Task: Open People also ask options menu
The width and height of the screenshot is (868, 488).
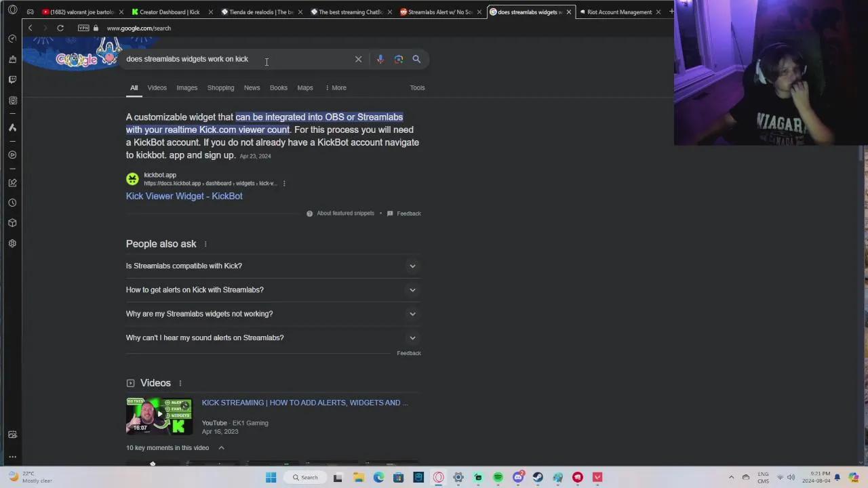Action: pyautogui.click(x=205, y=244)
